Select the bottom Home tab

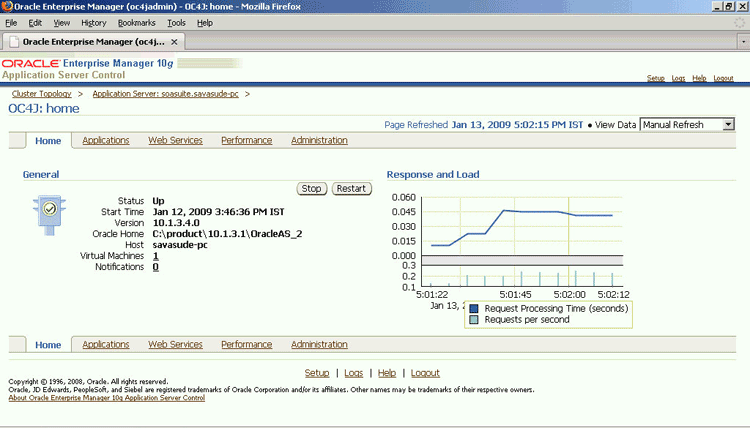48,345
